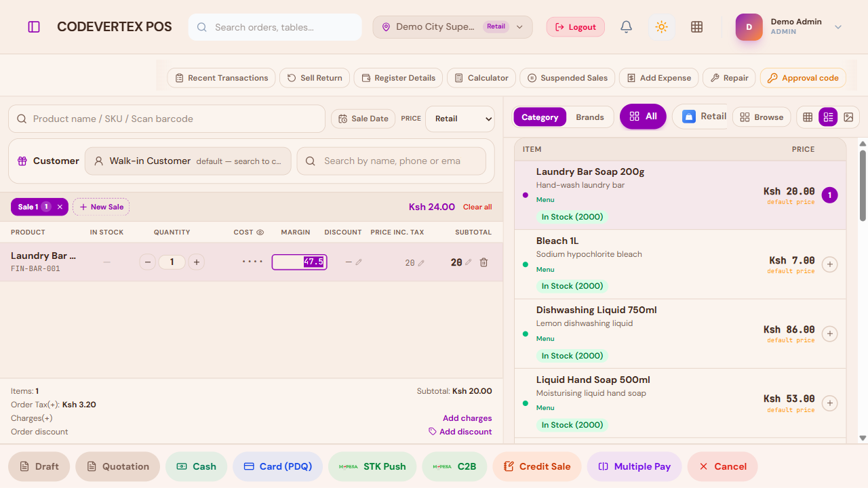The width and height of the screenshot is (868, 488).
Task: Switch filter to Brands
Action: (x=590, y=117)
